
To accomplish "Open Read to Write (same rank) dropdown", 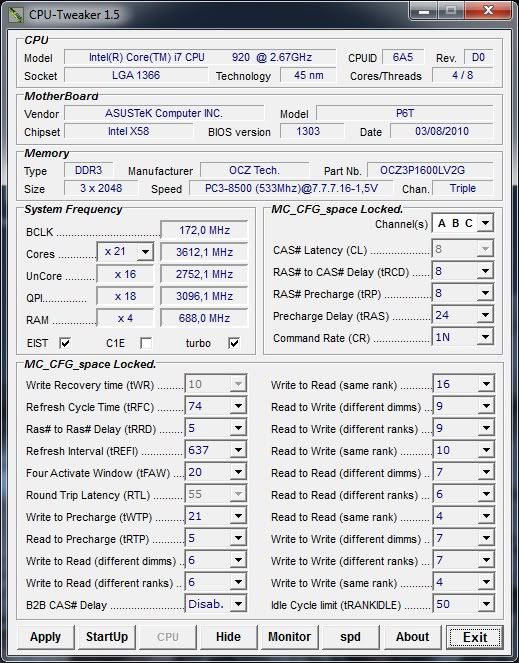I will (486, 450).
